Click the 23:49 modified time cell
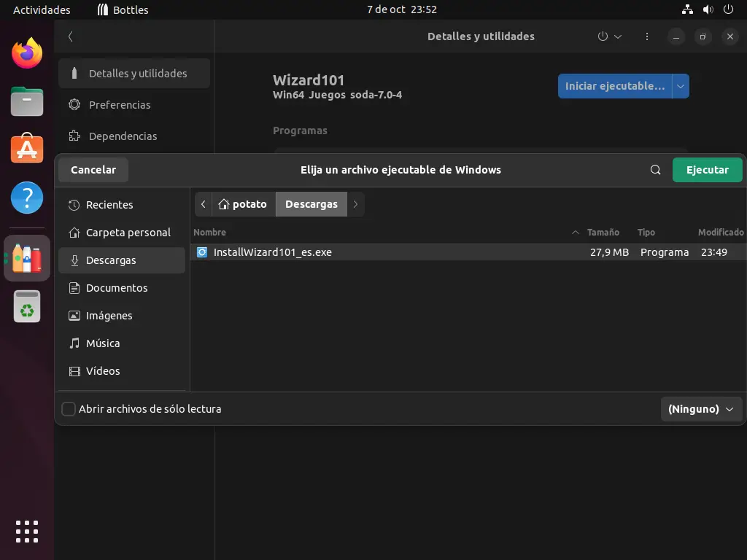The height and width of the screenshot is (560, 747). [713, 252]
